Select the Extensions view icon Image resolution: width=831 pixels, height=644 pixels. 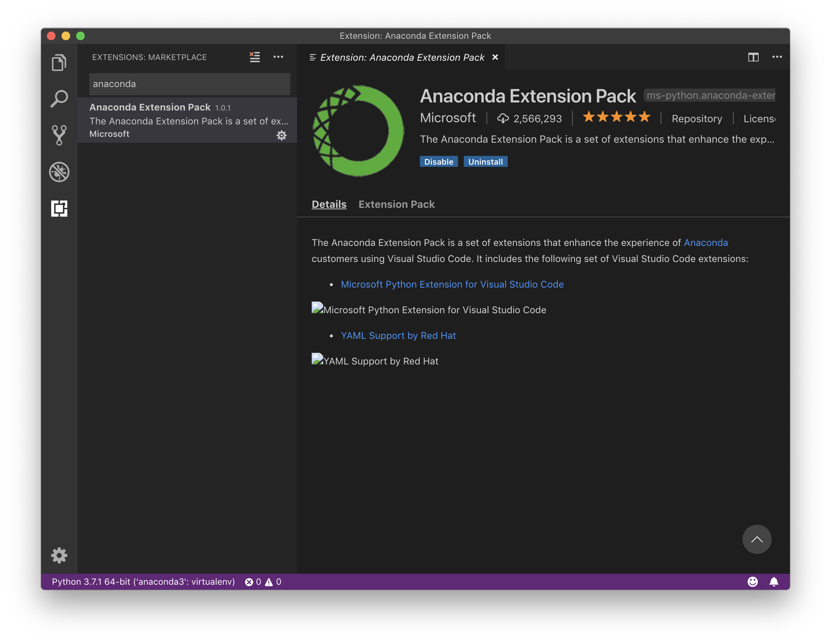pos(59,209)
